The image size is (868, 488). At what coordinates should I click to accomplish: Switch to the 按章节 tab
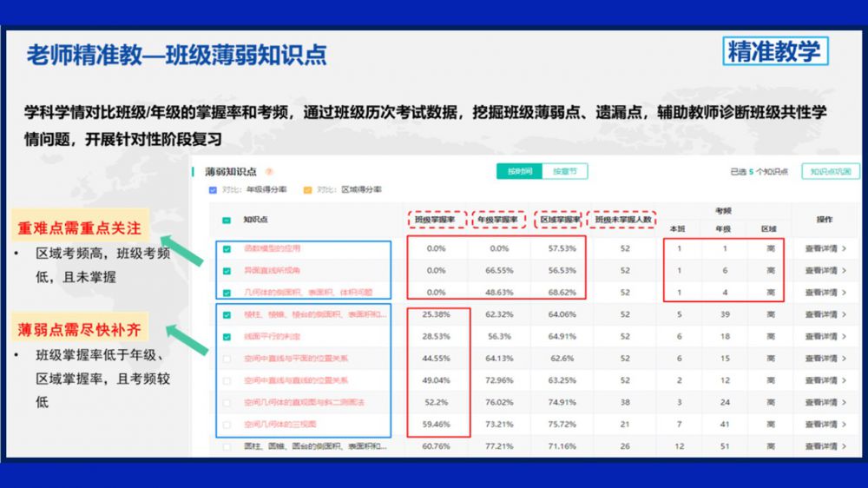pyautogui.click(x=565, y=172)
